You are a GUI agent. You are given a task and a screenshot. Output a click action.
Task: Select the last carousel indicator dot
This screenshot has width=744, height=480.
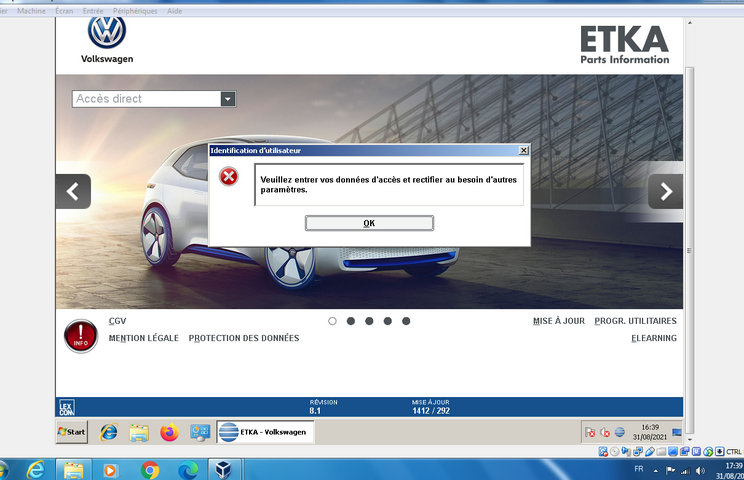pos(405,321)
